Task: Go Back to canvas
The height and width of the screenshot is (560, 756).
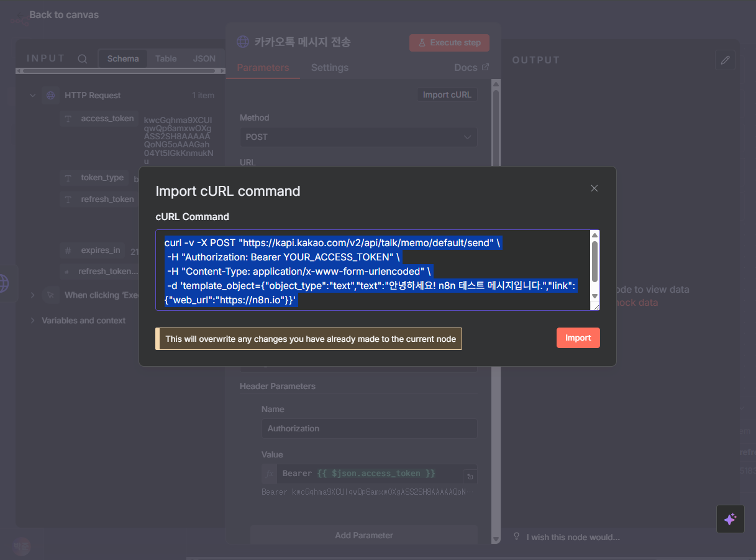Action: click(63, 15)
